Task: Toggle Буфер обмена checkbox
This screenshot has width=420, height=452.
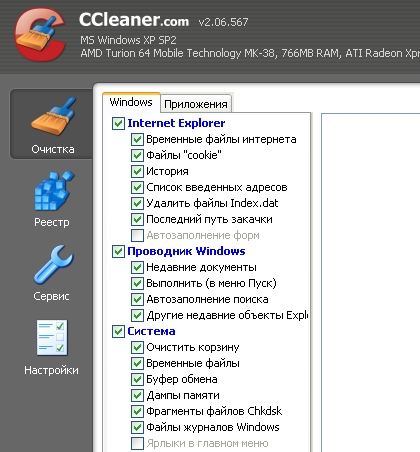Action: point(137,379)
